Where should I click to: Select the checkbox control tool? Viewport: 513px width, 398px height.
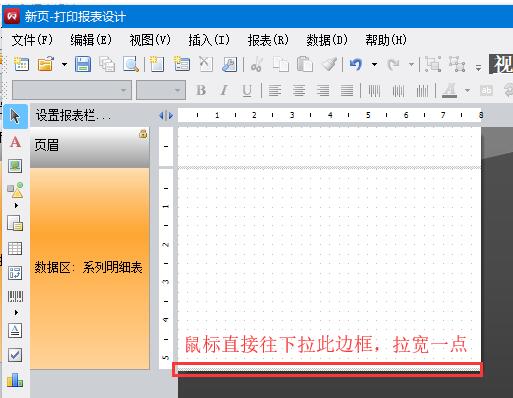15,355
